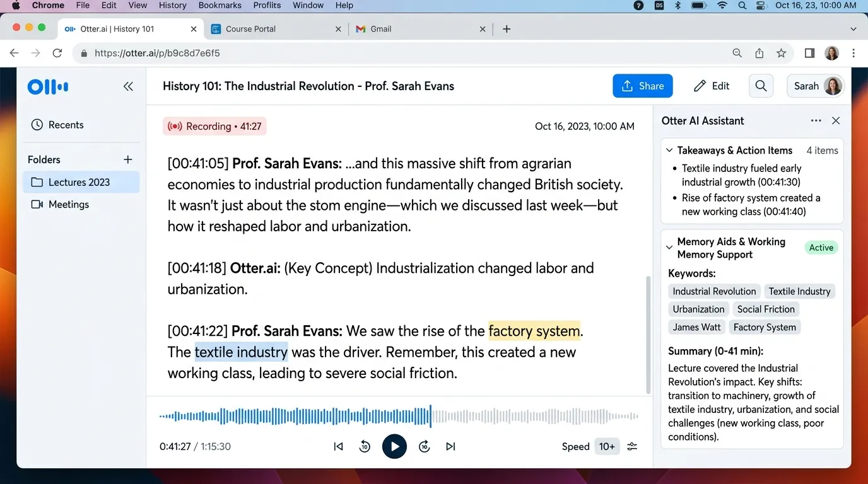The image size is (868, 484).
Task: Skip to previous track button
Action: point(338,446)
